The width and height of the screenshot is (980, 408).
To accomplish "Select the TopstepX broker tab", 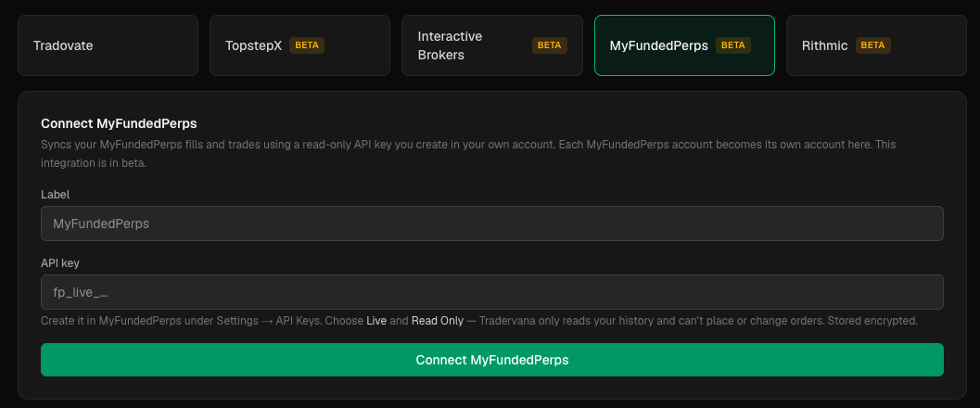I will pos(300,45).
